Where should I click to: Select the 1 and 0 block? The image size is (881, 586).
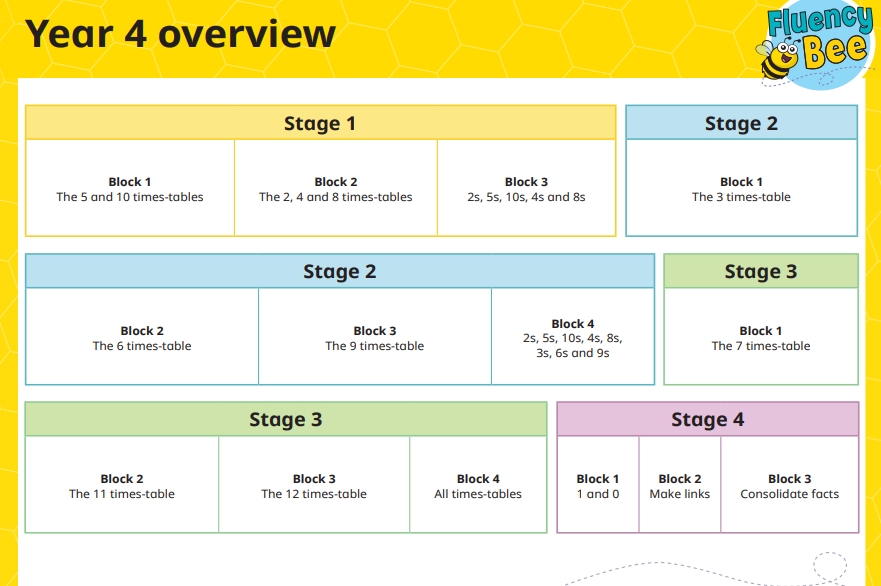[x=598, y=486]
